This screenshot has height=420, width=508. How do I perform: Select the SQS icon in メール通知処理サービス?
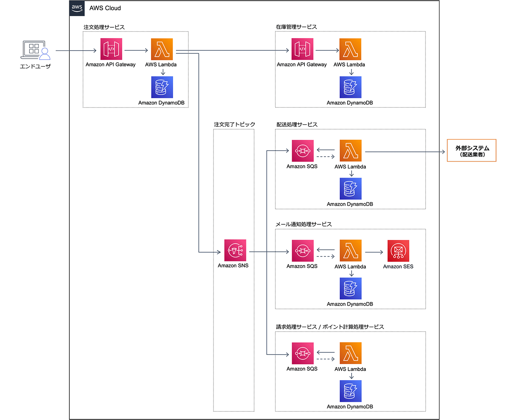click(303, 250)
